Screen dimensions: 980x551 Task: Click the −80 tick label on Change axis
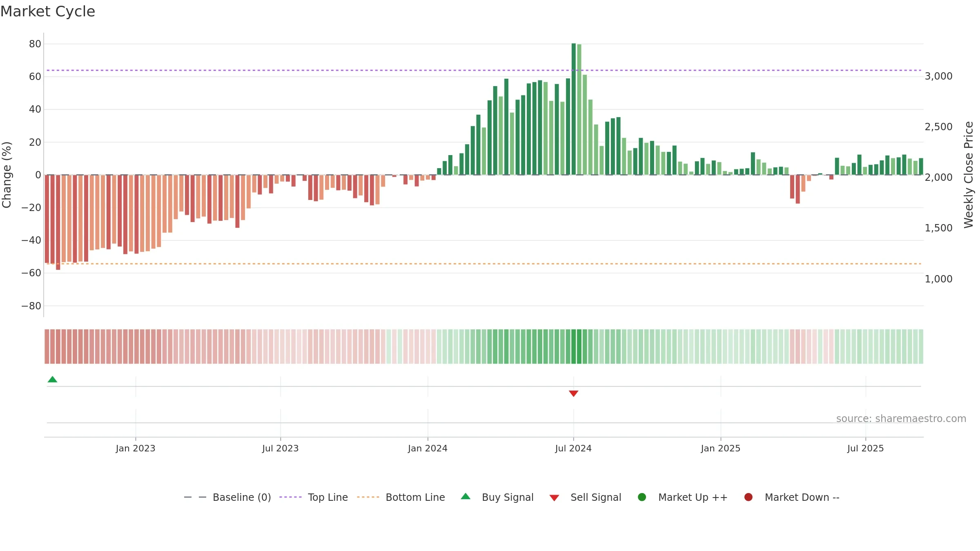tap(31, 306)
